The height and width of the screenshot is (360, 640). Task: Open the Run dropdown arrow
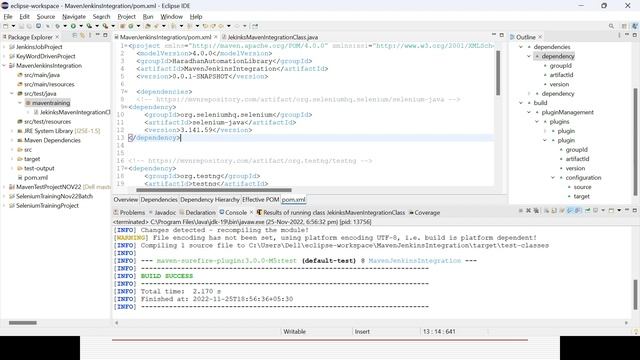pos(81,26)
